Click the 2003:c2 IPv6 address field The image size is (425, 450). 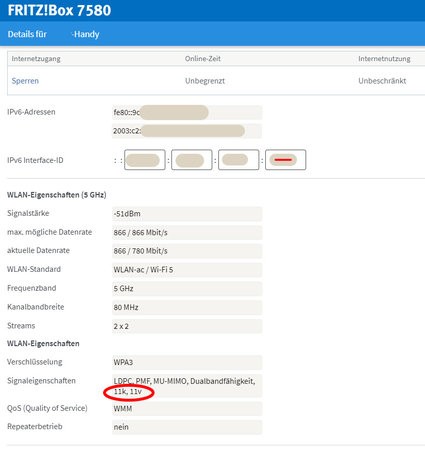tap(187, 131)
